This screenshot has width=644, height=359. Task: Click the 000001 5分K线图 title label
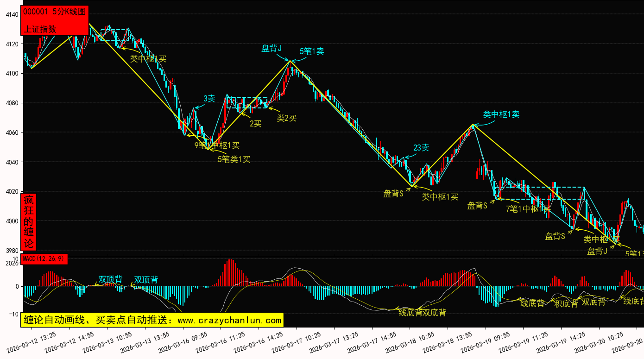pos(54,12)
